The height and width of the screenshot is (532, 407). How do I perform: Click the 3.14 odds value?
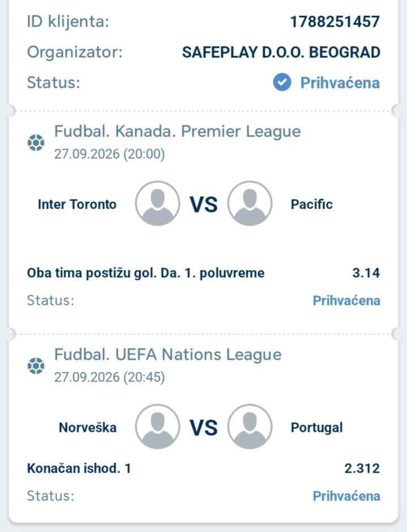click(x=366, y=273)
